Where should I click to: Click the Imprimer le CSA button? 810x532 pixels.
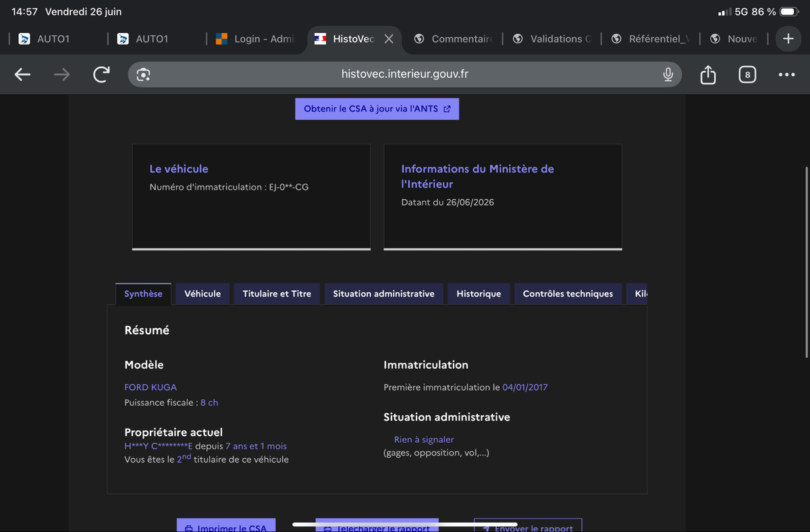(225, 525)
